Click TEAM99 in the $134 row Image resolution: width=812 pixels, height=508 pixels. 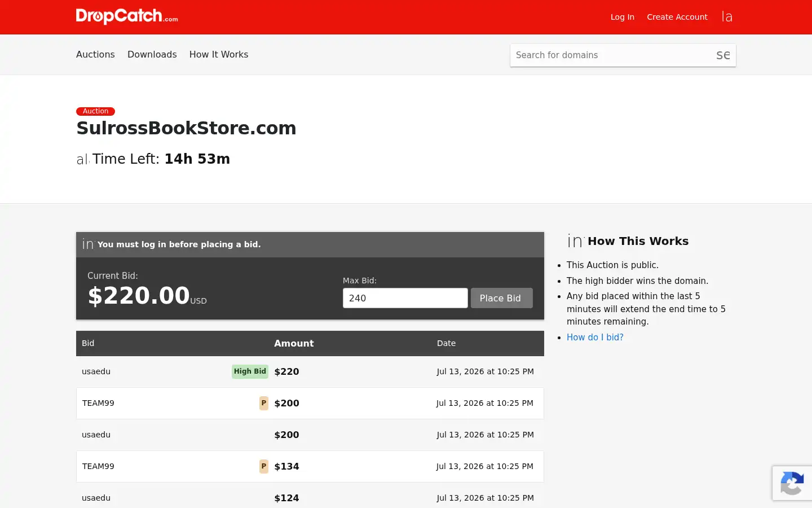[x=98, y=466]
